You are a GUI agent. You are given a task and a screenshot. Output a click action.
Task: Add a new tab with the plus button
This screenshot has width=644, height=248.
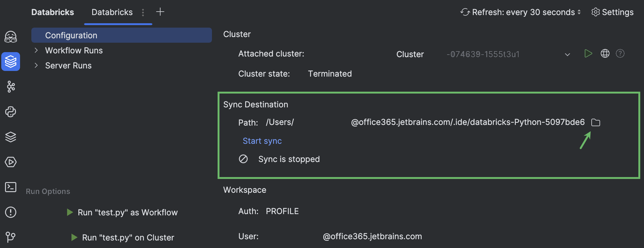(160, 11)
